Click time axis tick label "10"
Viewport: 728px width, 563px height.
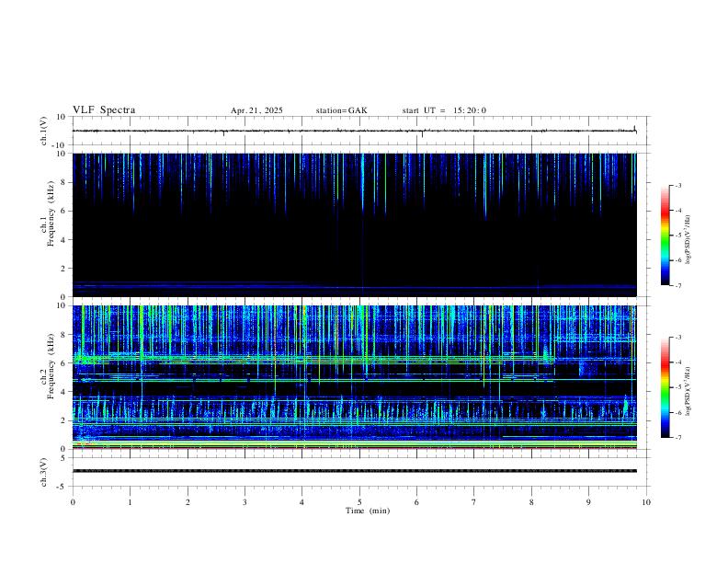click(x=646, y=502)
